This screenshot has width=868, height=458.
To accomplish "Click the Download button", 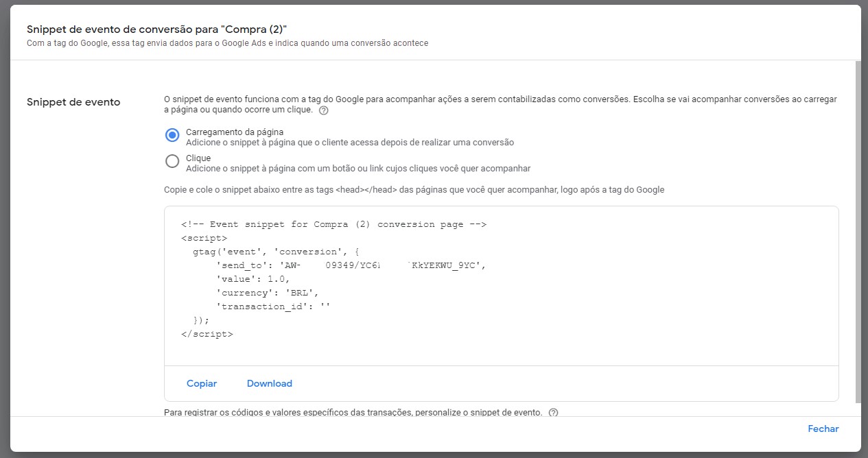I will tap(269, 383).
